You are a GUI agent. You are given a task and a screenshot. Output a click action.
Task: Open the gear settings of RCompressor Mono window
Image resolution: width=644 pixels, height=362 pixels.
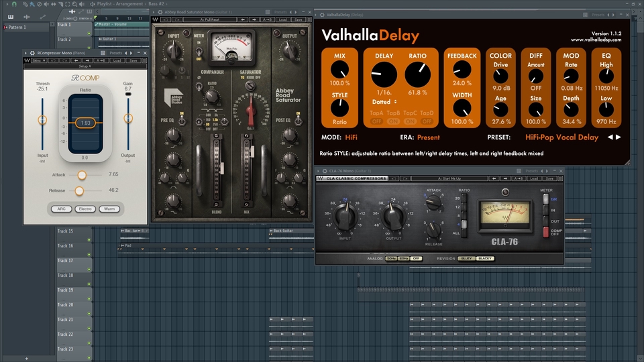click(32, 53)
